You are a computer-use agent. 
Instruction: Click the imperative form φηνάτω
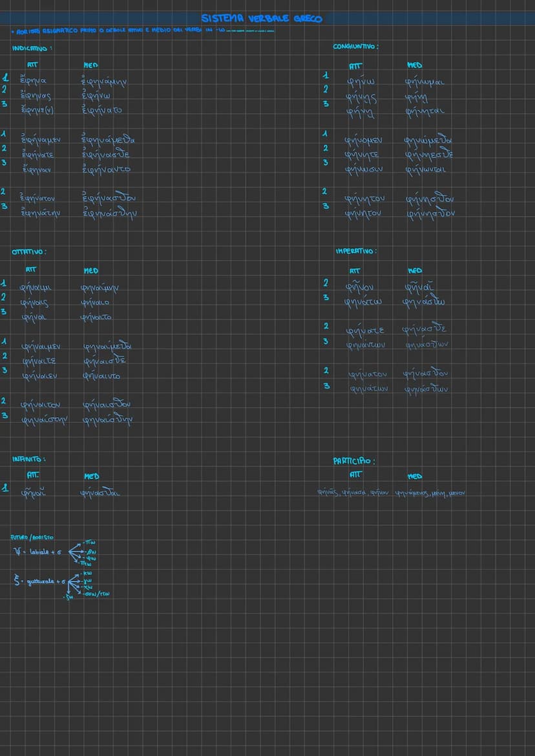click(x=363, y=302)
